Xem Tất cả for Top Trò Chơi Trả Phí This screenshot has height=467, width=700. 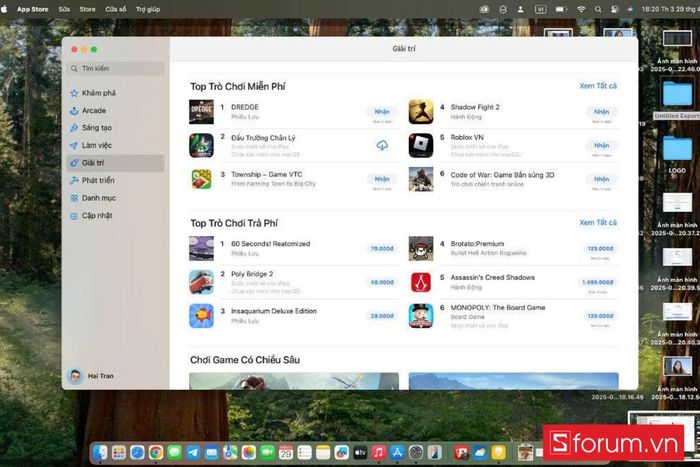tap(598, 222)
